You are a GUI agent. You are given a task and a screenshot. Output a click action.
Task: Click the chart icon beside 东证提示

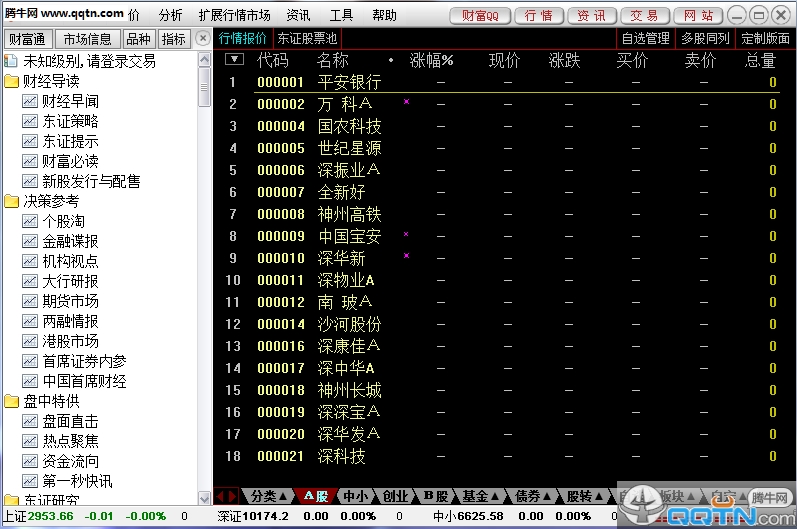(x=29, y=141)
